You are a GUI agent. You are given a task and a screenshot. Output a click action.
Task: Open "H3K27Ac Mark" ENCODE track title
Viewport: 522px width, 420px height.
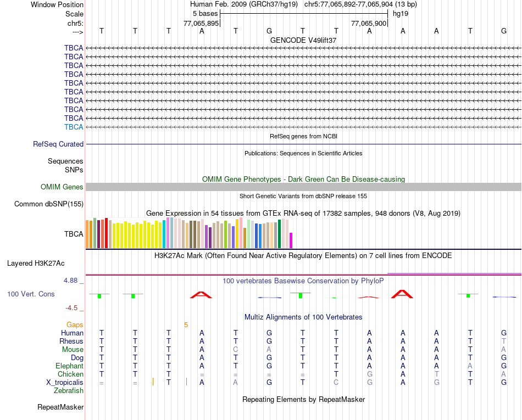(x=303, y=256)
